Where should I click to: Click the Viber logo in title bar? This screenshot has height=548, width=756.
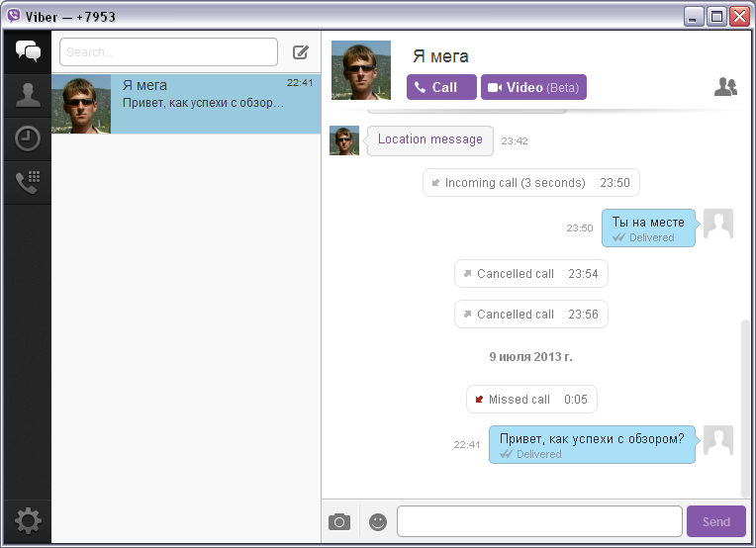14,16
